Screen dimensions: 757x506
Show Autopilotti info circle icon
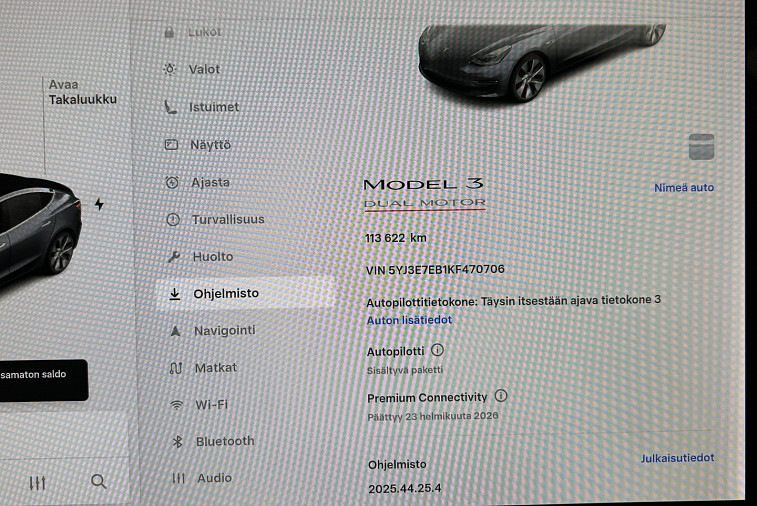437,351
